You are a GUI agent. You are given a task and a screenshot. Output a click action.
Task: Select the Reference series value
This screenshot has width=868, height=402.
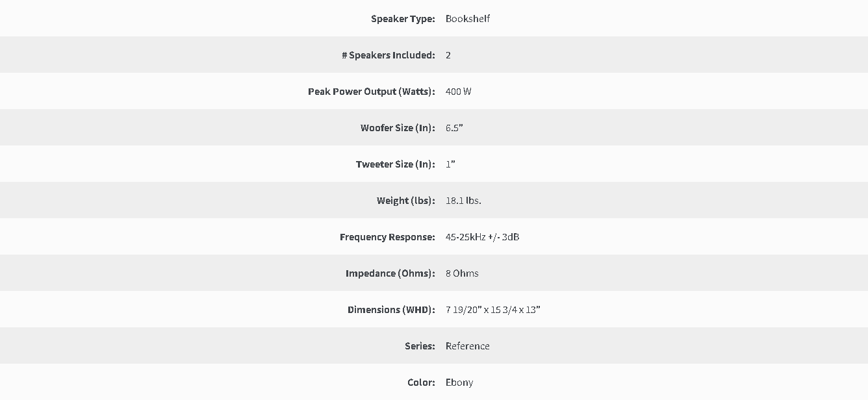(x=468, y=346)
